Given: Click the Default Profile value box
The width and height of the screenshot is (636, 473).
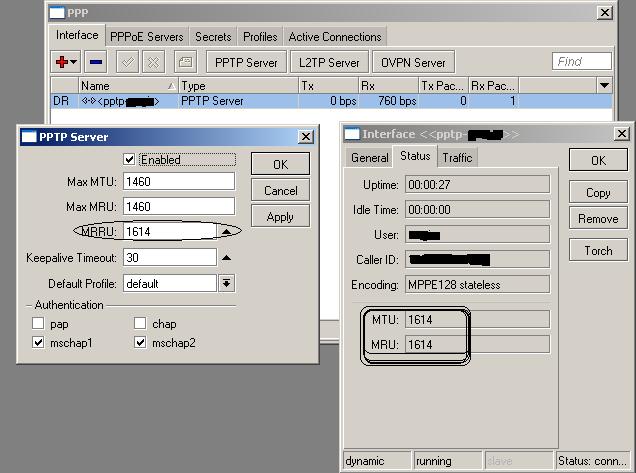Looking at the screenshot, I should pyautogui.click(x=170, y=284).
